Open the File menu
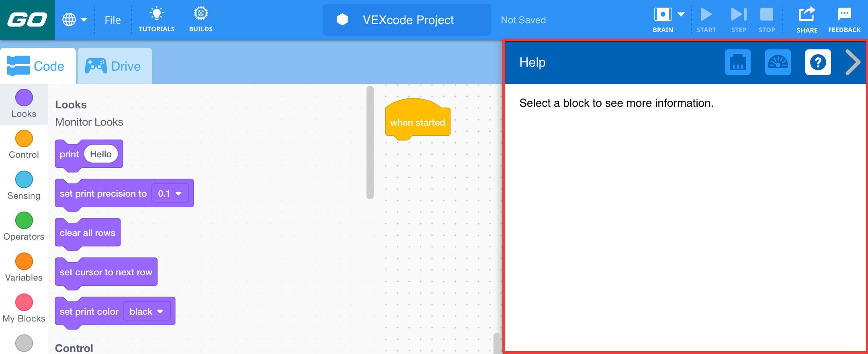The height and width of the screenshot is (354, 868). tap(112, 20)
